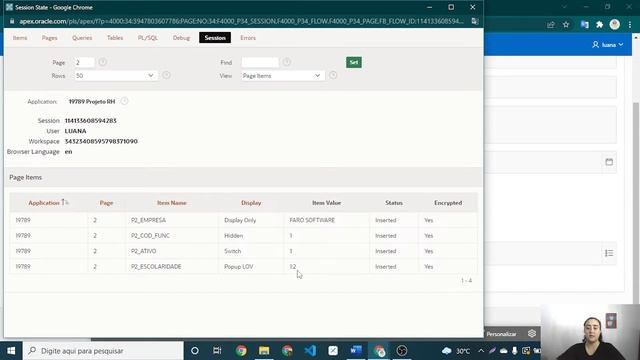640x360 pixels.
Task: Click the 1 - 4 pagination text
Action: coord(467,280)
